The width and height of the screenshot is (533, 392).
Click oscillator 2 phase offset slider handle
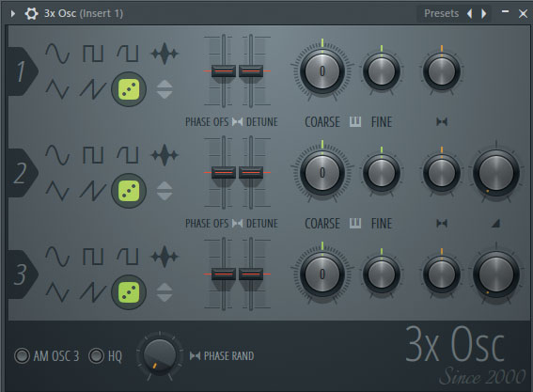pyautogui.click(x=224, y=172)
